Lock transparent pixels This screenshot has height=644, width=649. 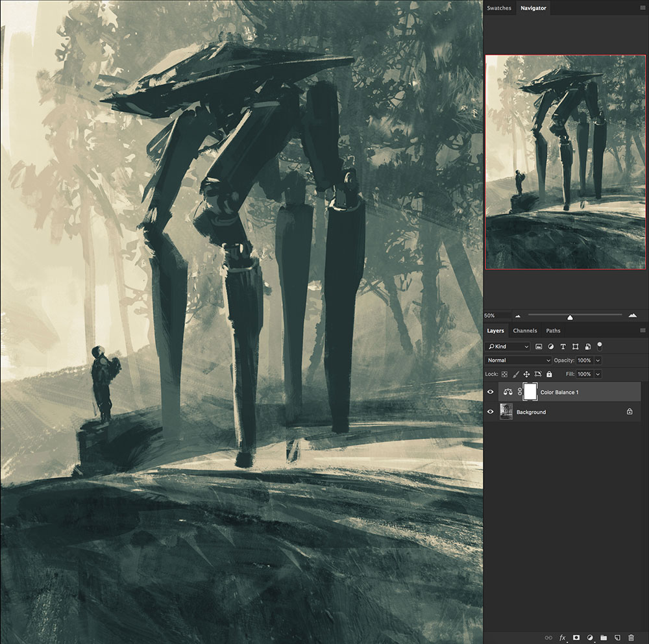pyautogui.click(x=504, y=374)
